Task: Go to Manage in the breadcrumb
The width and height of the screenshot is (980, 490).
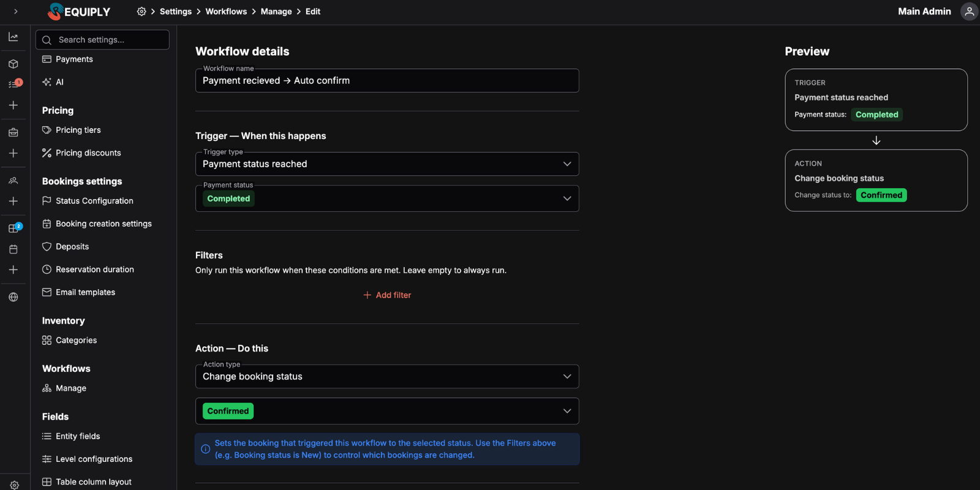Action: pyautogui.click(x=276, y=12)
